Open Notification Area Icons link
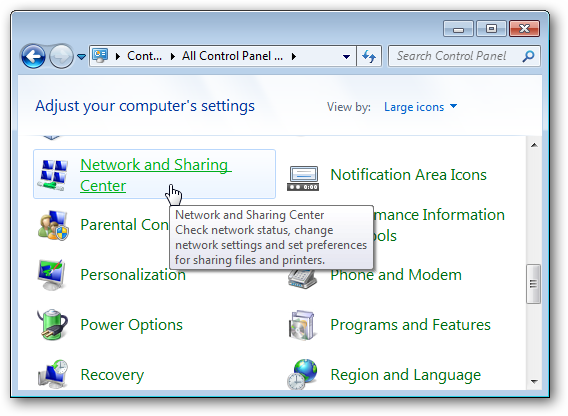 pyautogui.click(x=408, y=175)
